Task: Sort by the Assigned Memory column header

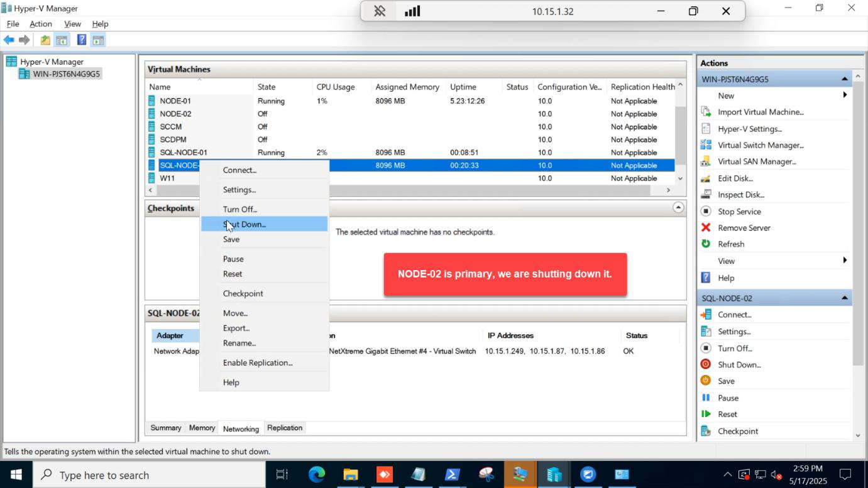Action: (x=407, y=87)
